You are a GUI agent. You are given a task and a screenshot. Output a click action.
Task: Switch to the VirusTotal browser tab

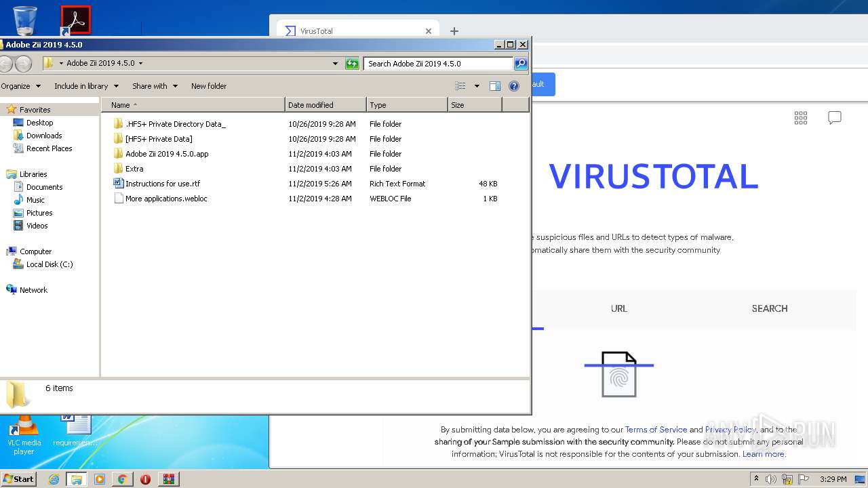click(357, 31)
